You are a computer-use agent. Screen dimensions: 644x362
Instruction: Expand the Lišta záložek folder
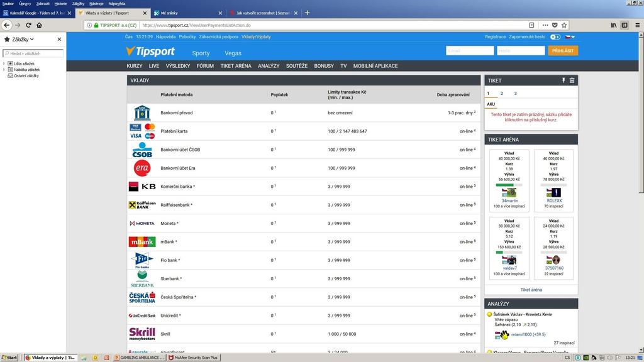tap(4, 63)
